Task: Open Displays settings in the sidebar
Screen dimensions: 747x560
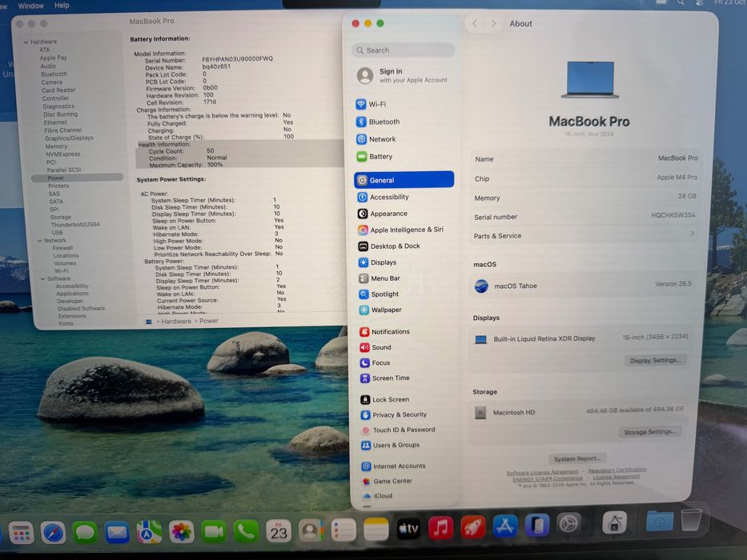Action: pyautogui.click(x=377, y=262)
